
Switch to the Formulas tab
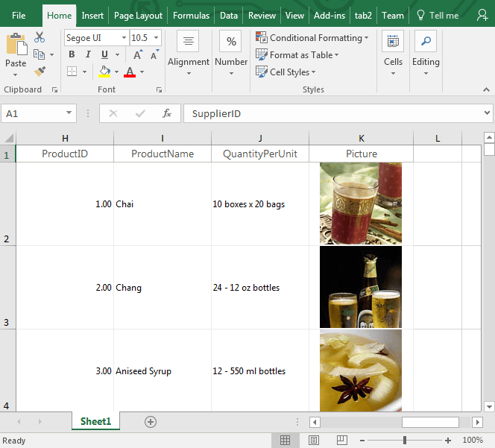(x=191, y=16)
